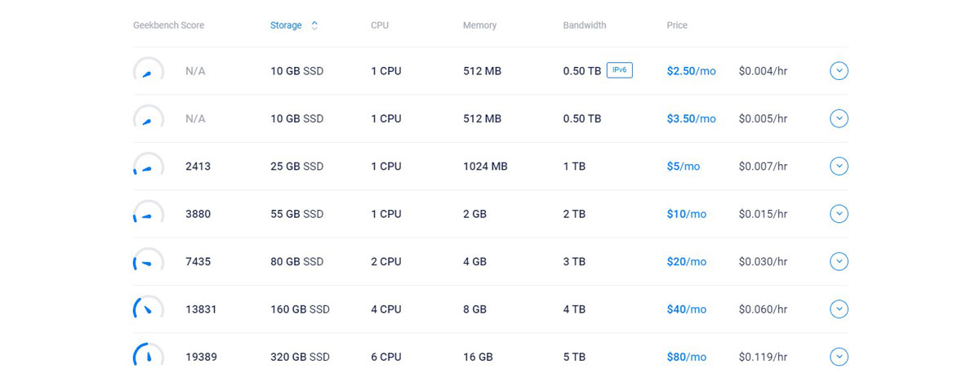Choose the $10/mo price

pos(687,214)
